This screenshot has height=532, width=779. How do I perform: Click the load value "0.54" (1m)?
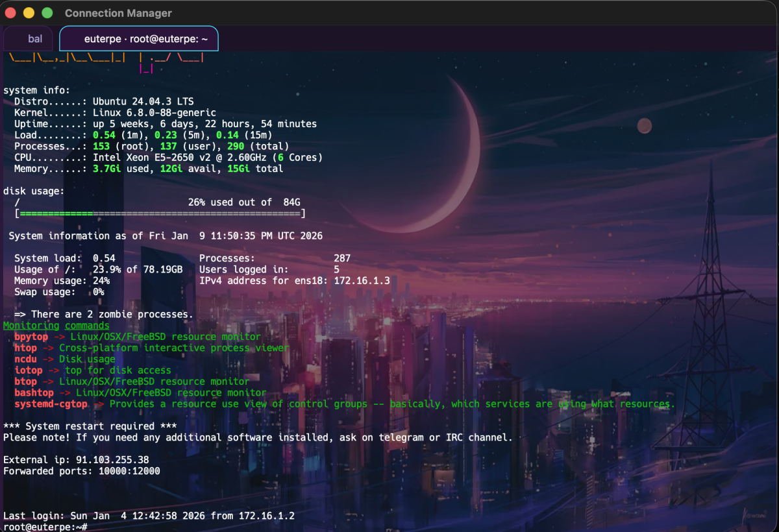(104, 135)
